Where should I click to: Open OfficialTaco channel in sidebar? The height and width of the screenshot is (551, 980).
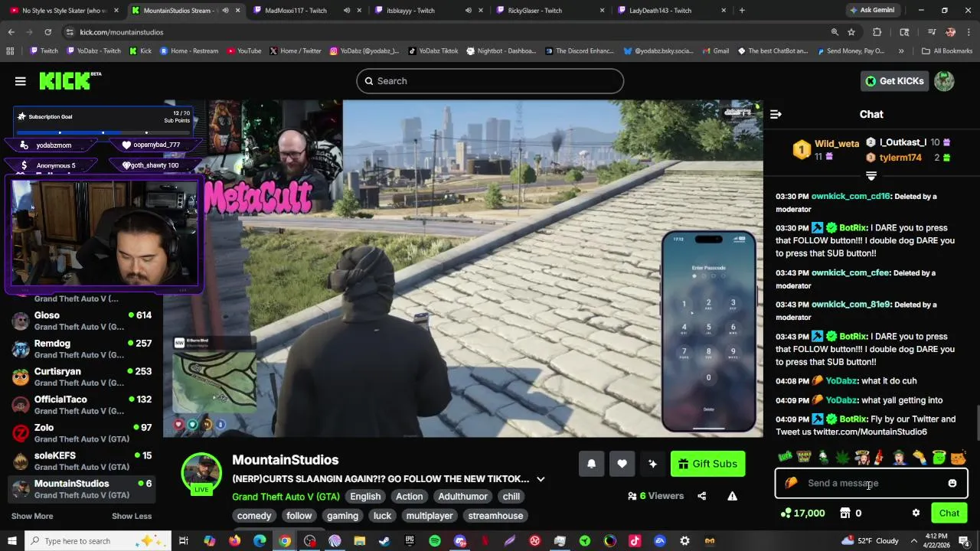[x=82, y=405]
